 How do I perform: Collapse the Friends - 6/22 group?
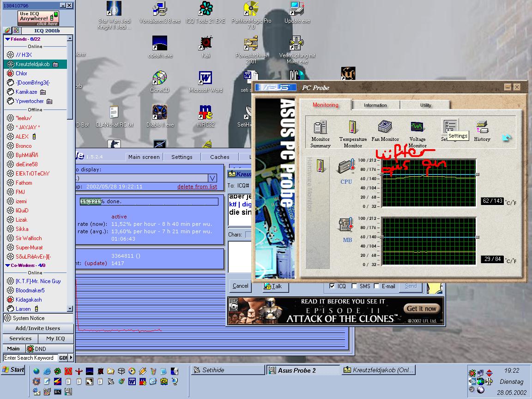pyautogui.click(x=7, y=39)
